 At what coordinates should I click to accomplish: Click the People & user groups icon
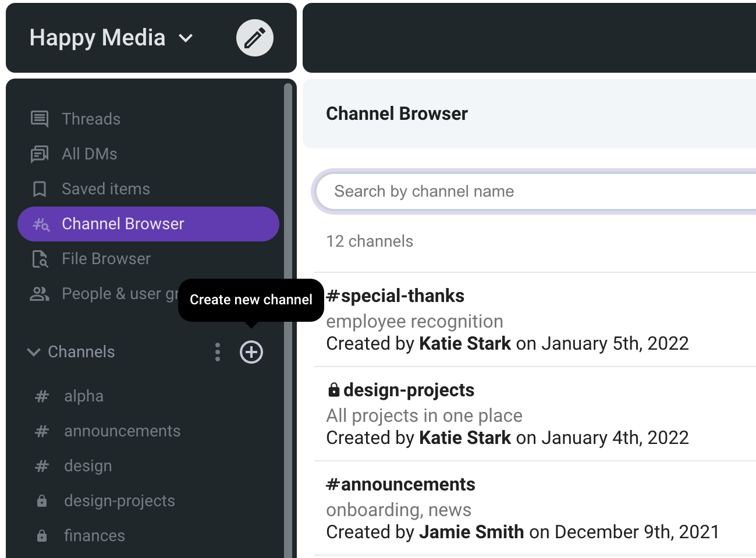click(40, 294)
